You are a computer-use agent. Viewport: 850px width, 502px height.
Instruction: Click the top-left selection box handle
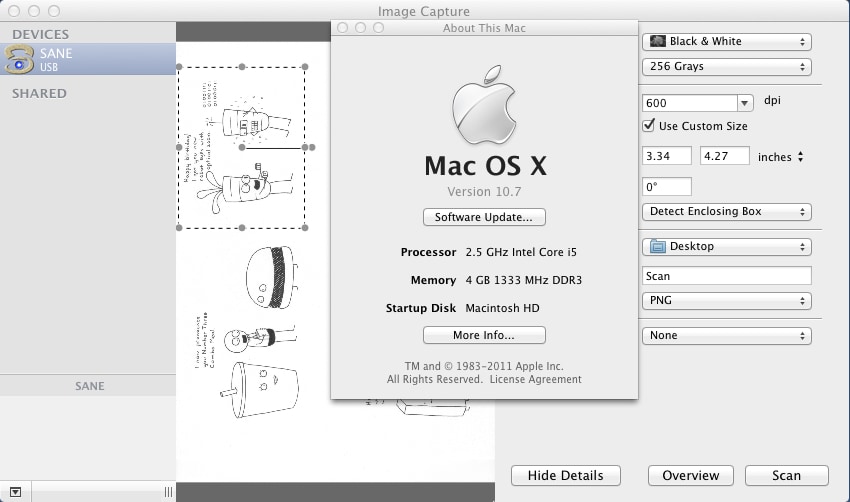(179, 67)
